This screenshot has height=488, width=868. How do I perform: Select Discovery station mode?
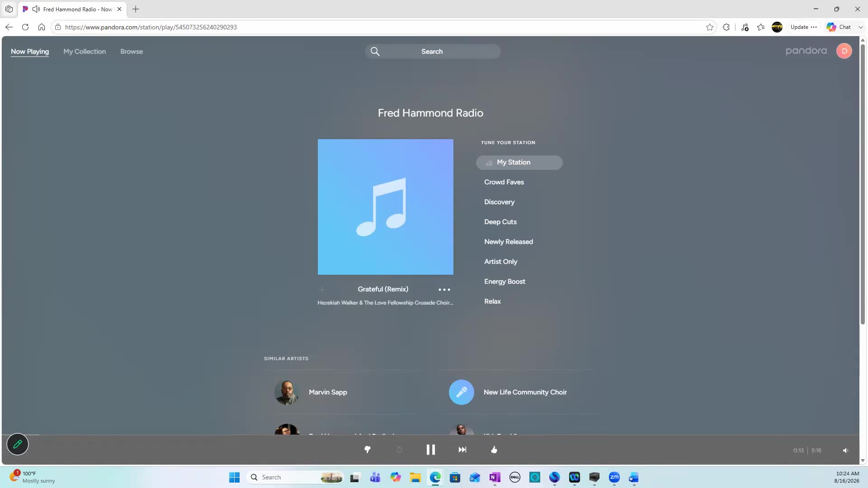coord(499,202)
